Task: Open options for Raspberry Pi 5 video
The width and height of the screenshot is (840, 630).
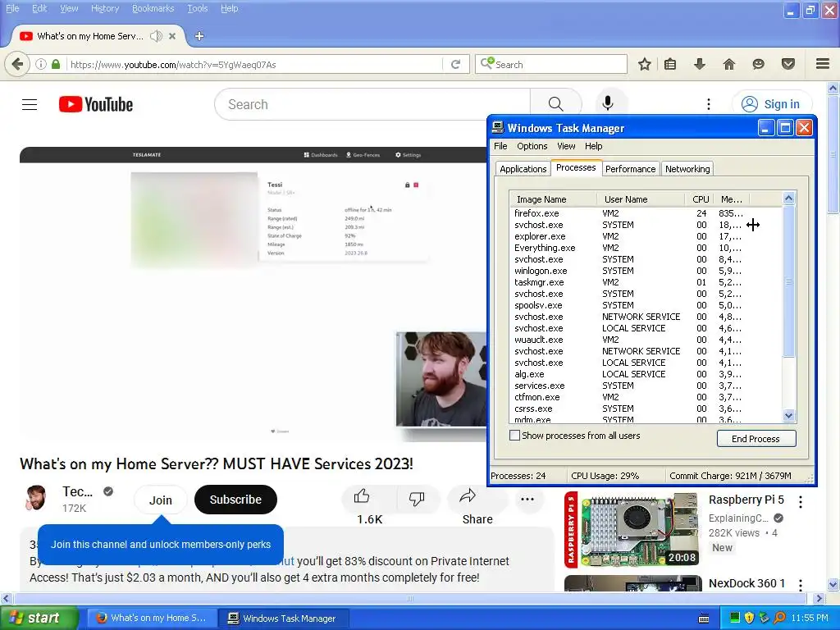Action: pos(801,502)
